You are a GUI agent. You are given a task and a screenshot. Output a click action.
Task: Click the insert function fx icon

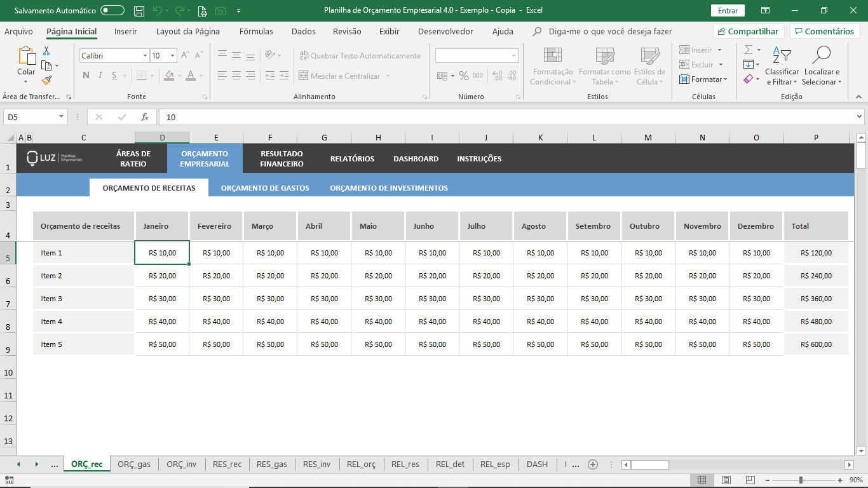(x=145, y=117)
